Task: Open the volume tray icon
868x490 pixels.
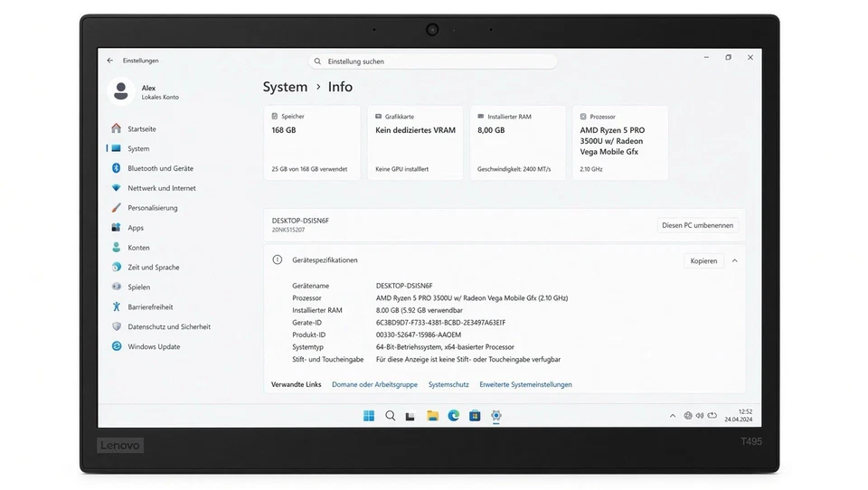Action: (700, 415)
